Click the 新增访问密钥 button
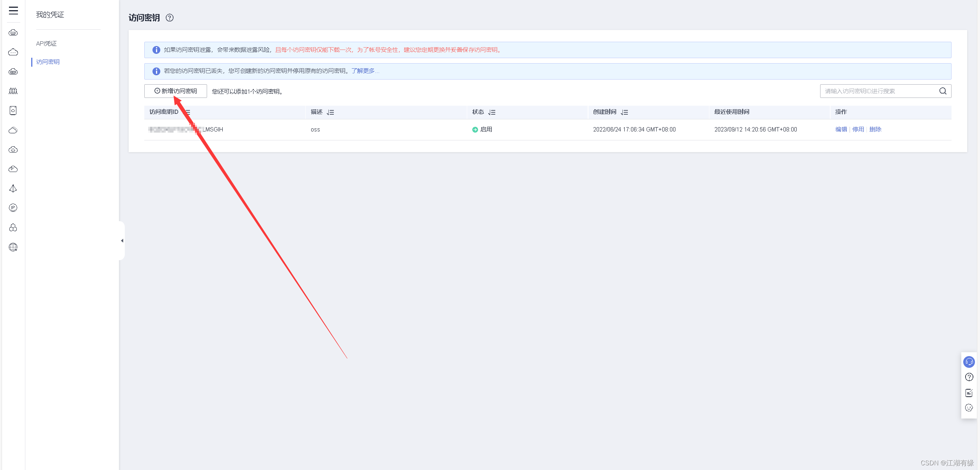The width and height of the screenshot is (980, 470). [175, 91]
